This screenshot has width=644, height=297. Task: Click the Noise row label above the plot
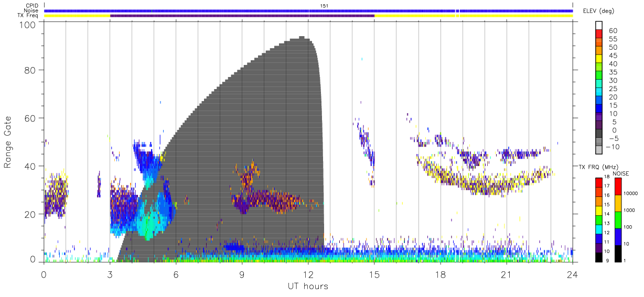click(32, 10)
